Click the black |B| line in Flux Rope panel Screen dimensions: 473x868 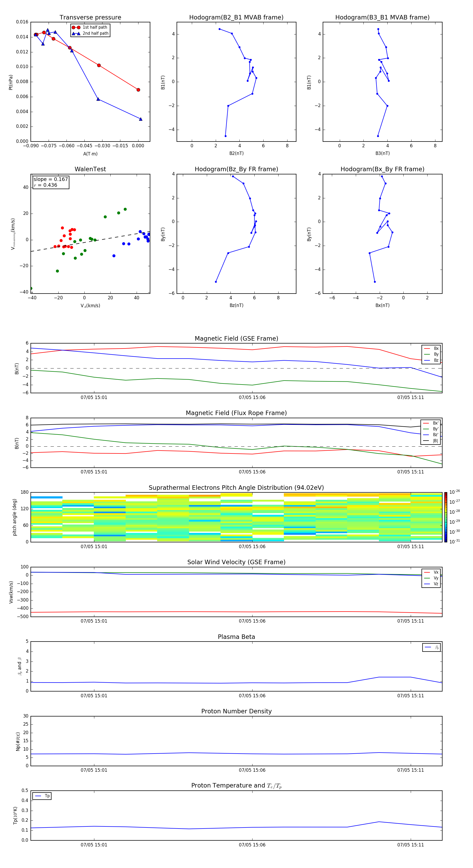(236, 424)
